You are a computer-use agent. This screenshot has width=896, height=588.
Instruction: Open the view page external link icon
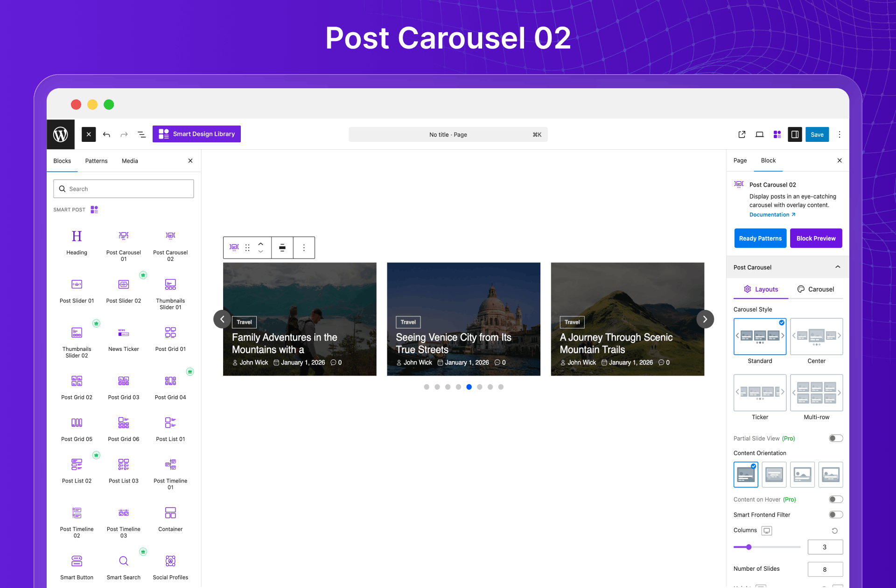tap(742, 134)
